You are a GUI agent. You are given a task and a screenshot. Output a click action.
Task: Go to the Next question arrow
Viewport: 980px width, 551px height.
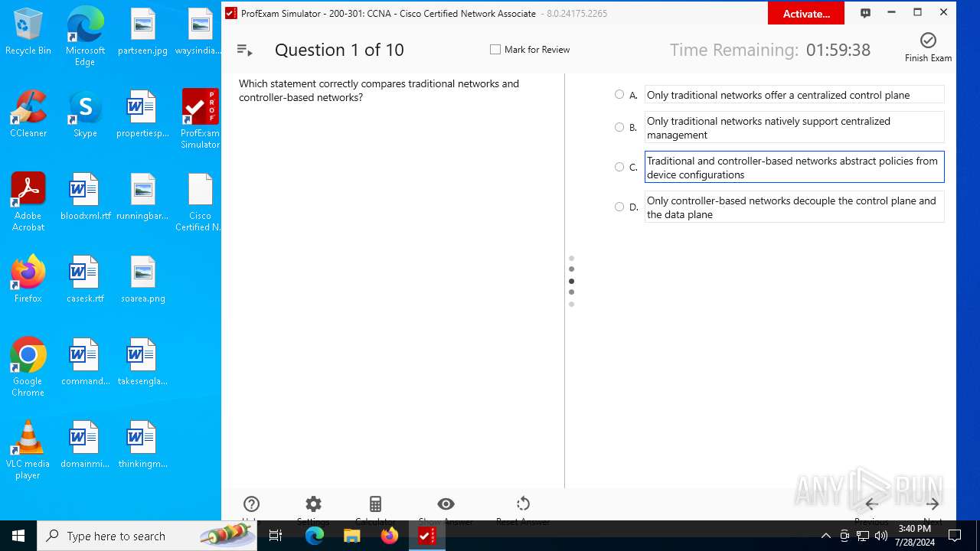933,504
